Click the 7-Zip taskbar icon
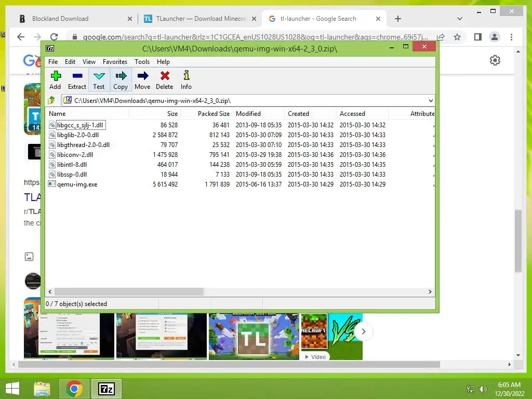Viewport: 532px width, 399px height. 107,389
